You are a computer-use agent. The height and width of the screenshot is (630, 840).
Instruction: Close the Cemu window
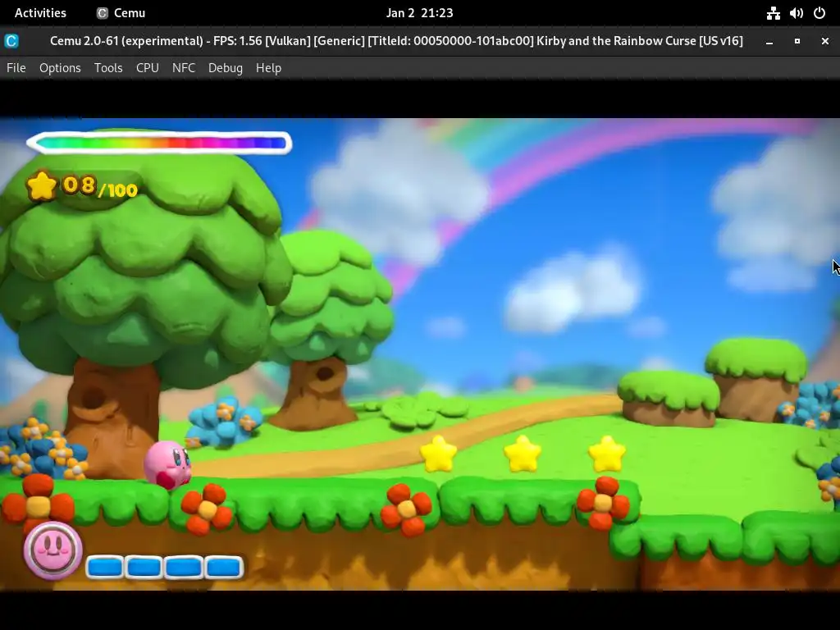[x=825, y=41]
